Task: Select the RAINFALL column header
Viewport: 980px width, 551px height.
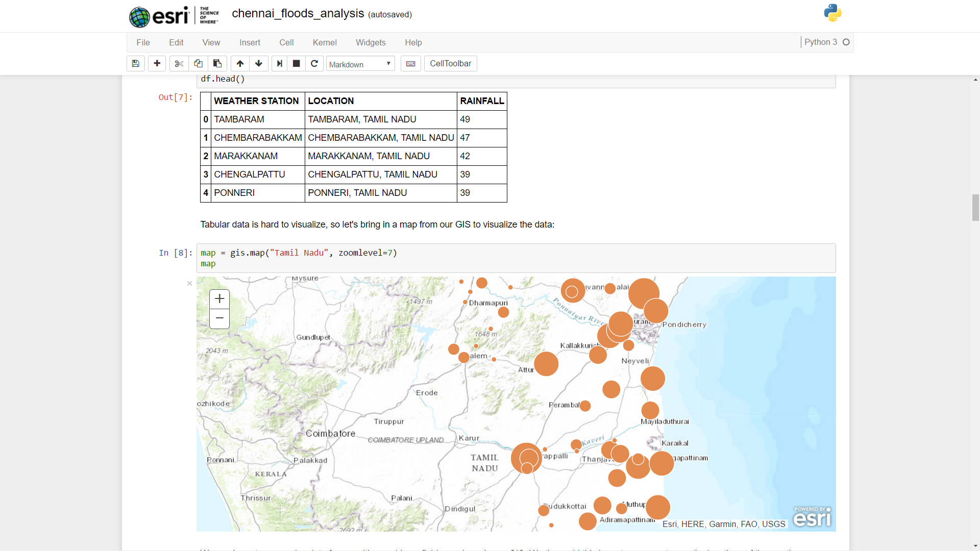Action: [482, 101]
